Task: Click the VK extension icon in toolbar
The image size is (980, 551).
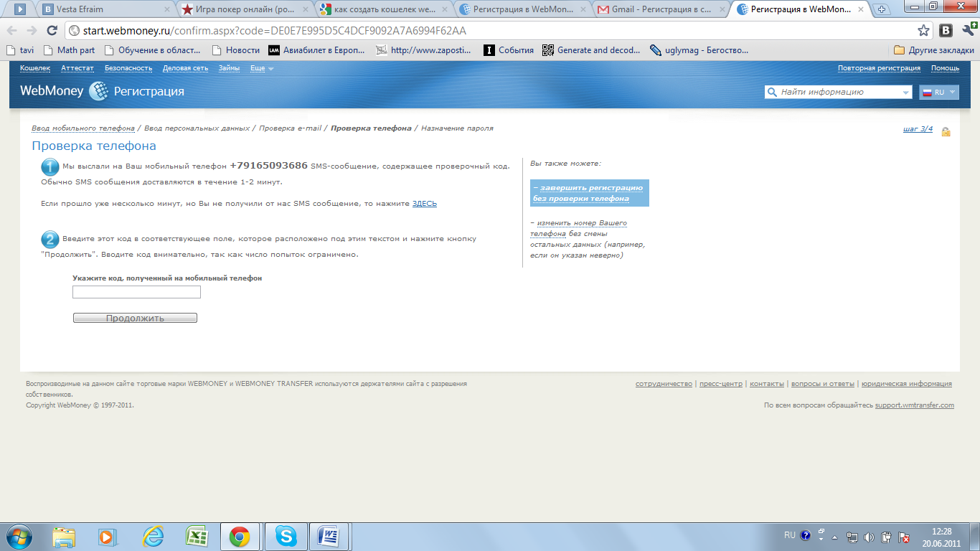Action: (946, 30)
